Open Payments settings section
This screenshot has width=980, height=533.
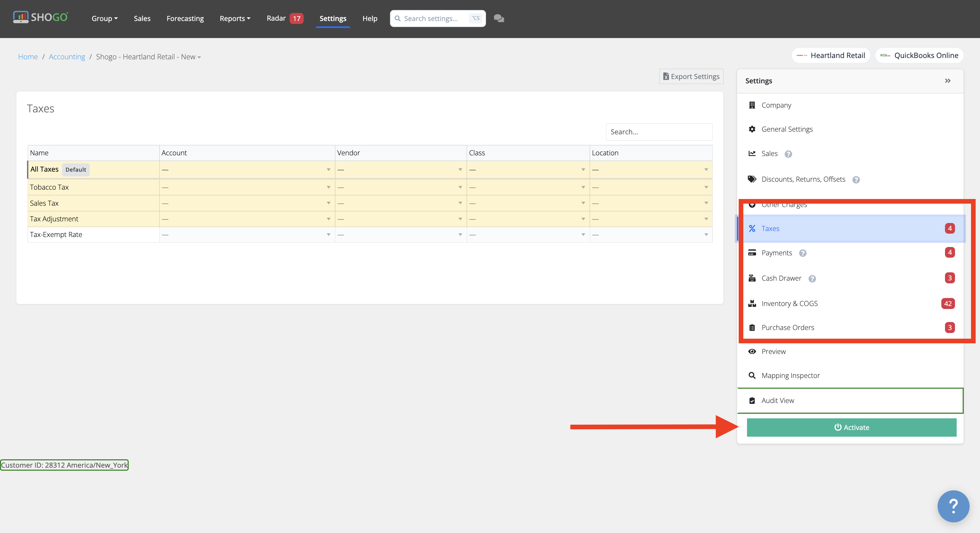coord(850,253)
